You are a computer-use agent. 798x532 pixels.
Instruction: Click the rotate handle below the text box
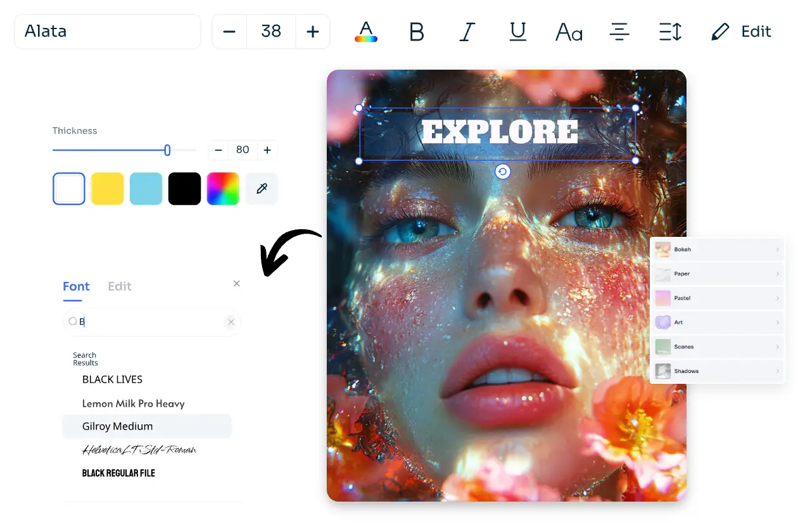[502, 172]
